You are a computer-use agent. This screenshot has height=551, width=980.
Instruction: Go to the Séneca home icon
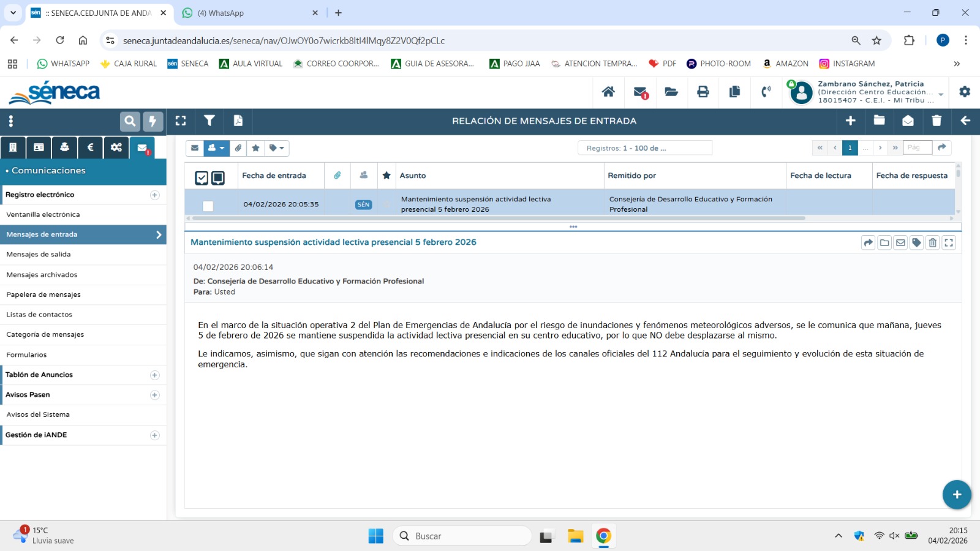point(608,92)
